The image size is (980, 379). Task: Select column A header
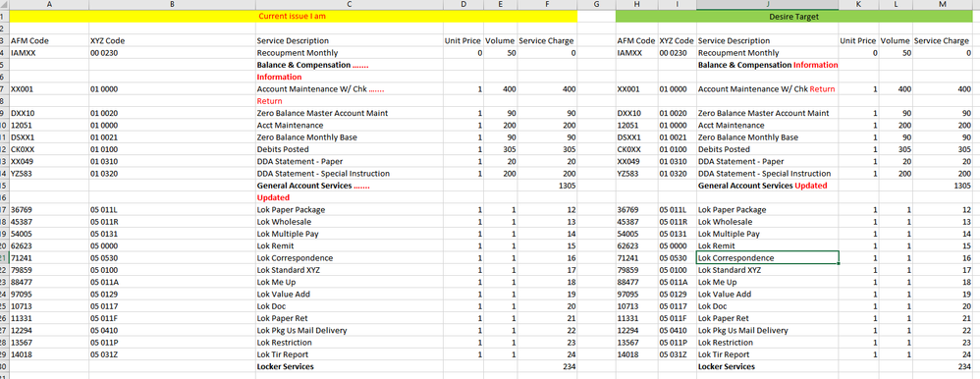49,4
